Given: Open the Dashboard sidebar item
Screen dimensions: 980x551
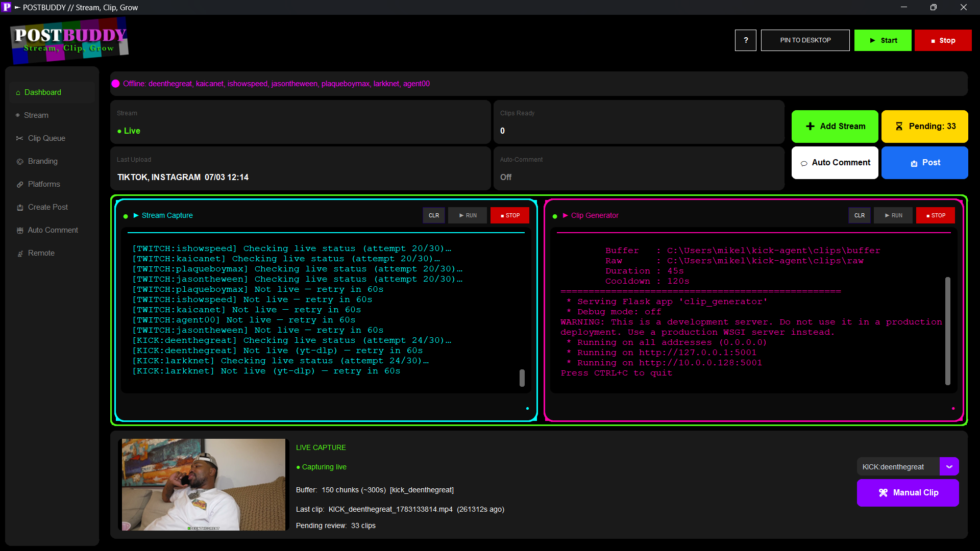Looking at the screenshot, I should [52, 92].
